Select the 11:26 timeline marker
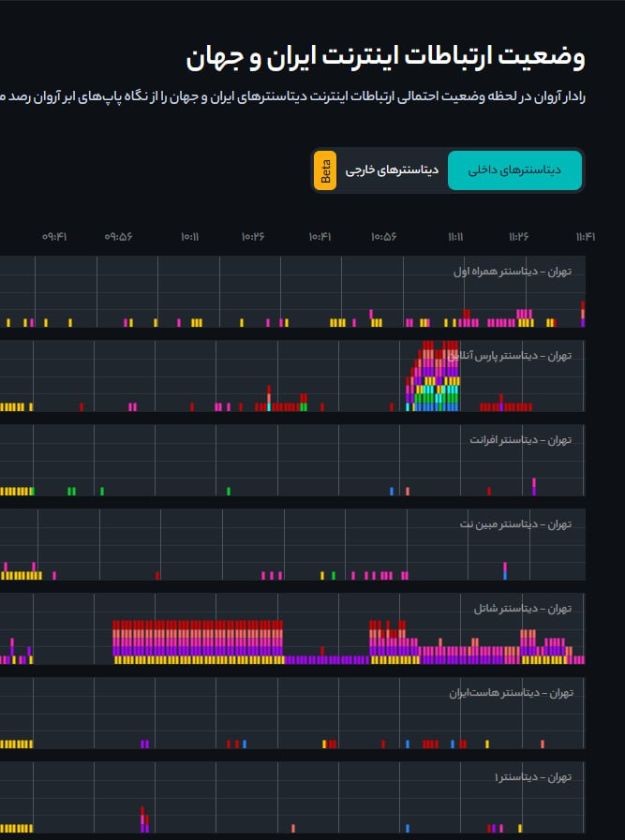625x840 pixels. pos(518,237)
